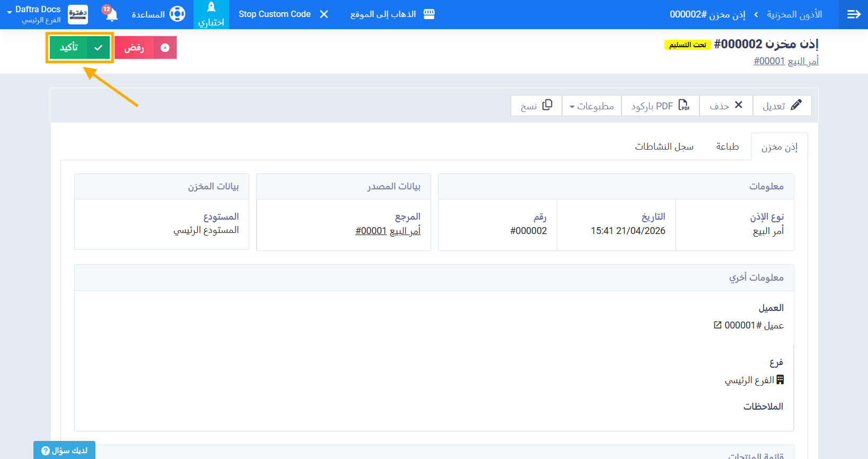Open the الأذون المخزنية breadcrumb link
The height and width of the screenshot is (459, 868).
[794, 14]
